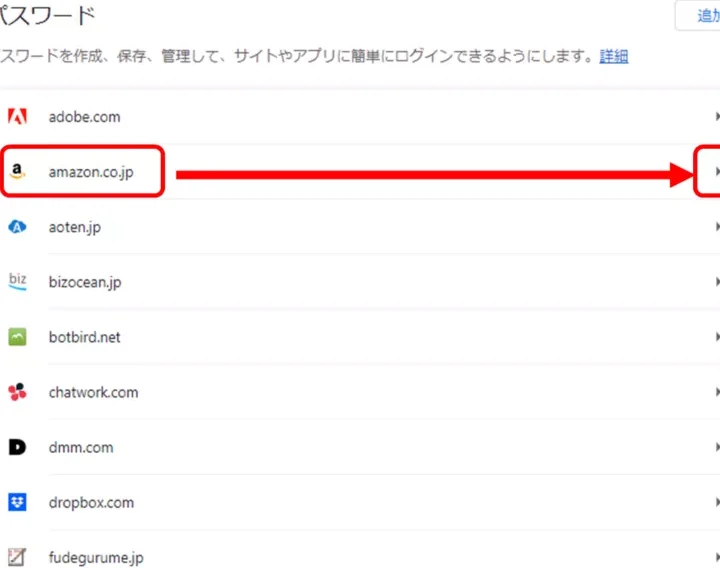Image resolution: width=720 pixels, height=568 pixels.
Task: Choose the botbird.net list entry
Action: coord(84,337)
